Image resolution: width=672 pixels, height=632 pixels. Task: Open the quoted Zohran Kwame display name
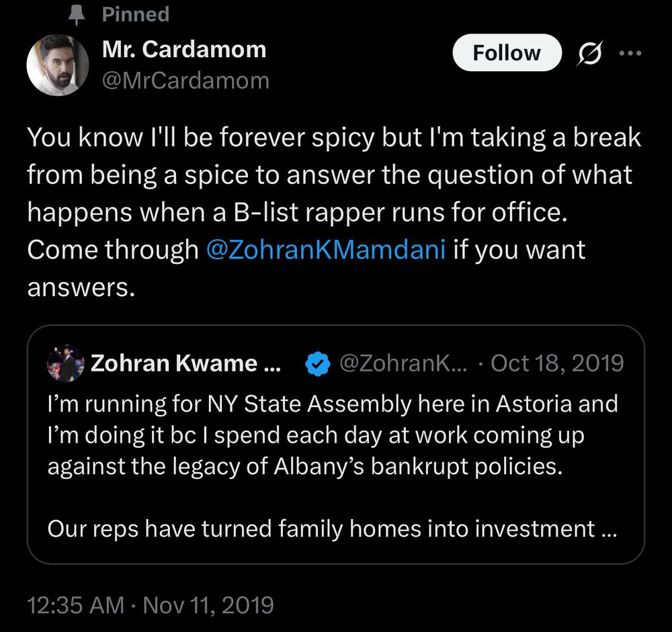pyautogui.click(x=185, y=363)
